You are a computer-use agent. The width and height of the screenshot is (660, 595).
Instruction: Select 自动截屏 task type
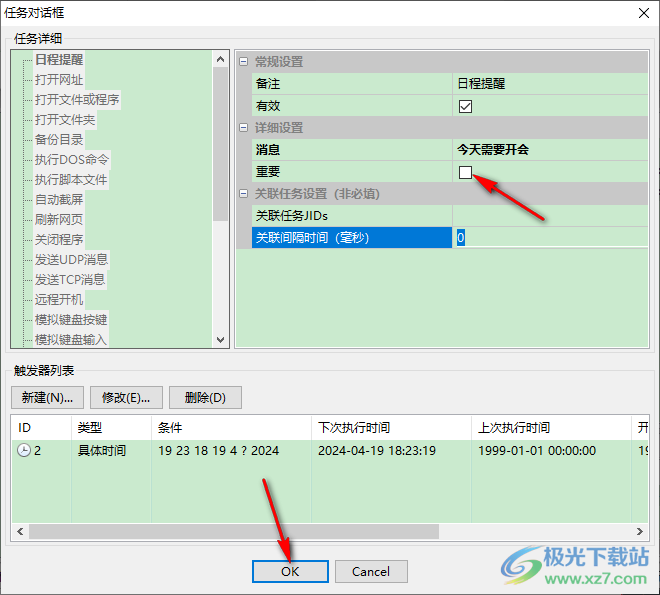point(59,200)
